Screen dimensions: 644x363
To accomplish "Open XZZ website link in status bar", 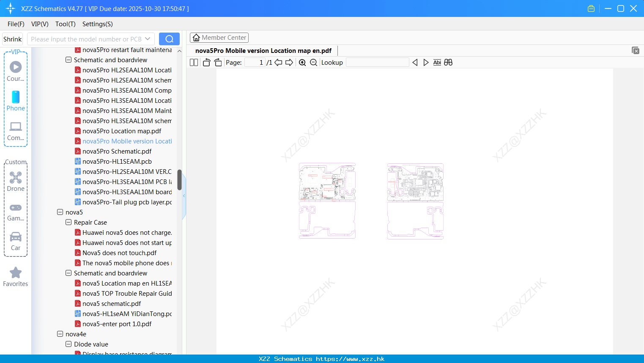I will point(350,359).
